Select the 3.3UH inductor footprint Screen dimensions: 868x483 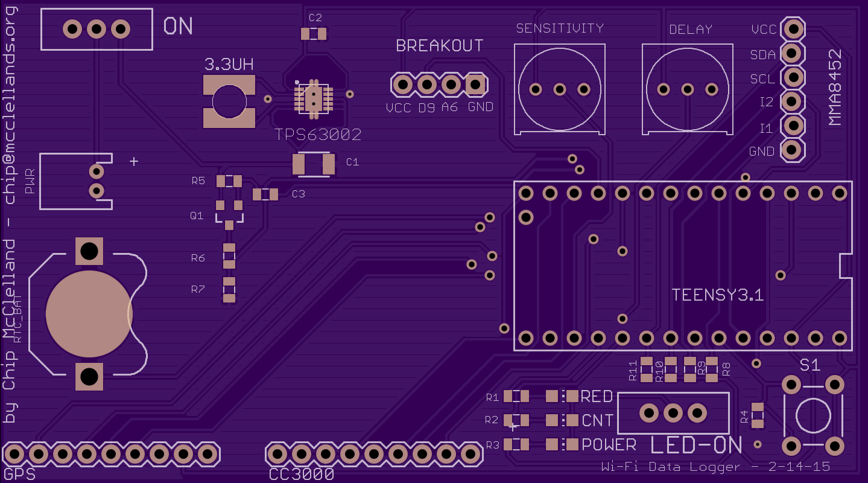229,101
